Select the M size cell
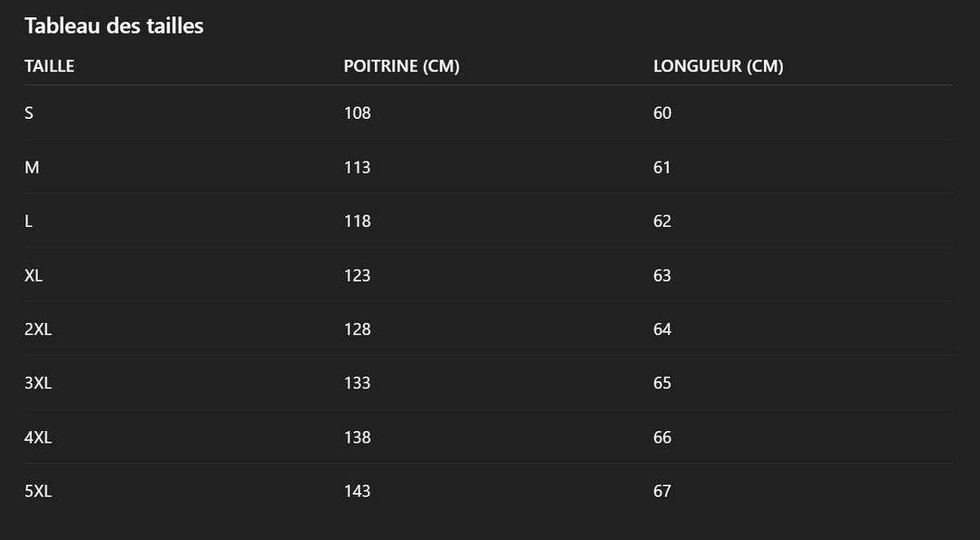 pyautogui.click(x=32, y=168)
